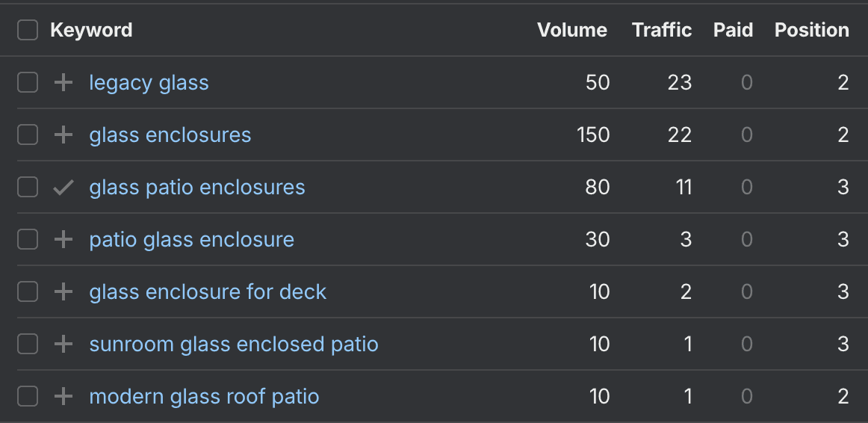Add sunroom glass enclosed patio with plus
This screenshot has width=868, height=423.
(63, 345)
